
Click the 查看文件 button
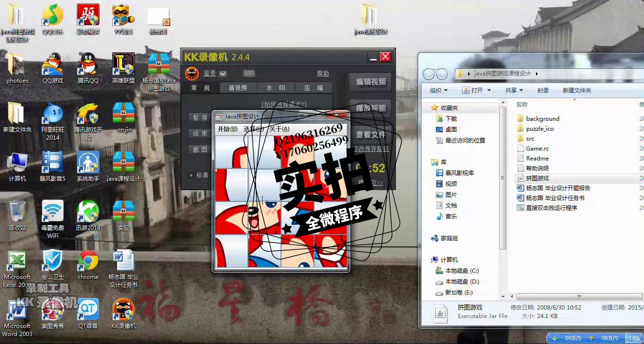tap(371, 134)
